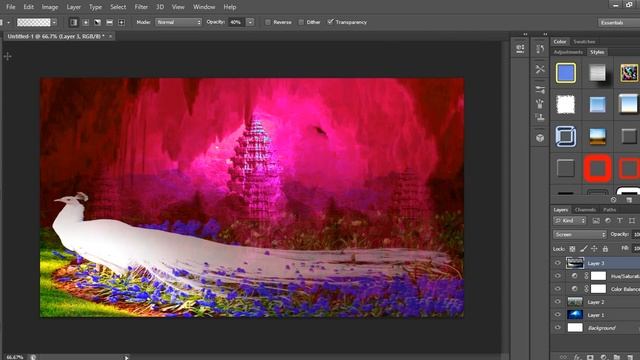
Task: Open the crossed tools presets panel icon
Action: tap(540, 69)
